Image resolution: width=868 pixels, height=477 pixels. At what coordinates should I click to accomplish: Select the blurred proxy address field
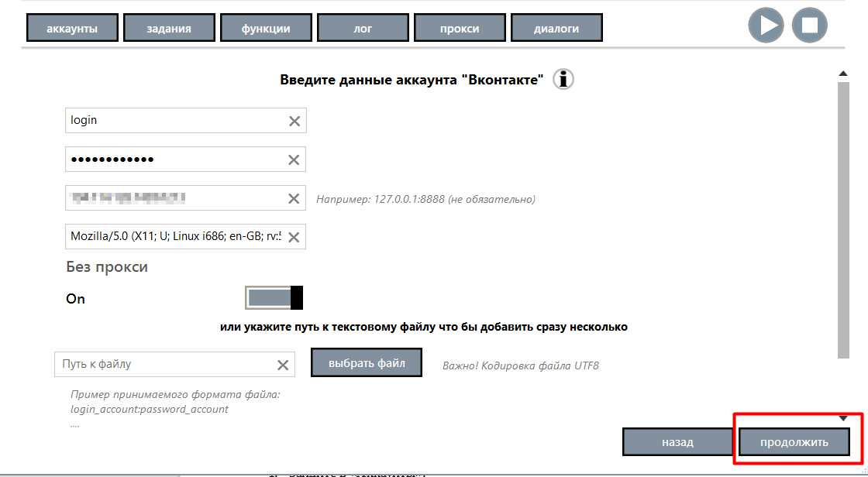coord(185,198)
